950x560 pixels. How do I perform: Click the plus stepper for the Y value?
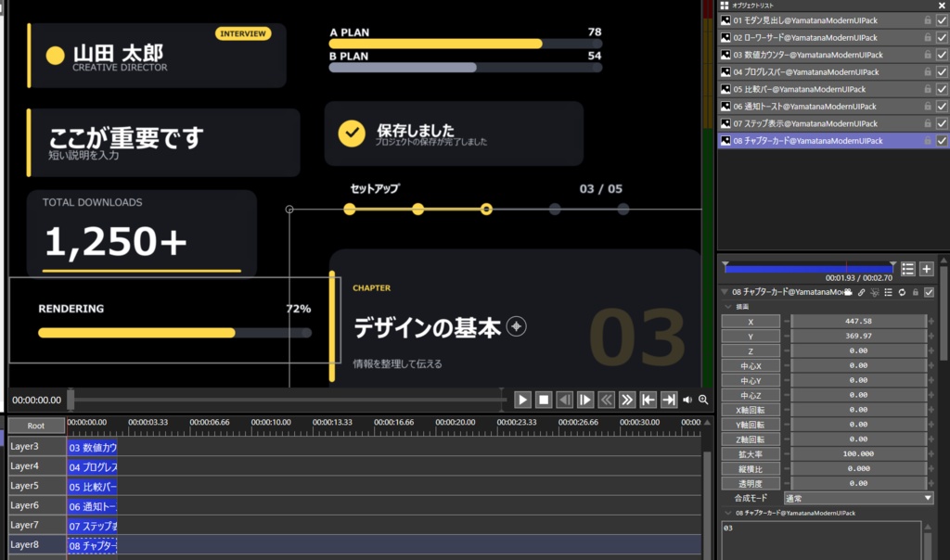click(x=931, y=336)
